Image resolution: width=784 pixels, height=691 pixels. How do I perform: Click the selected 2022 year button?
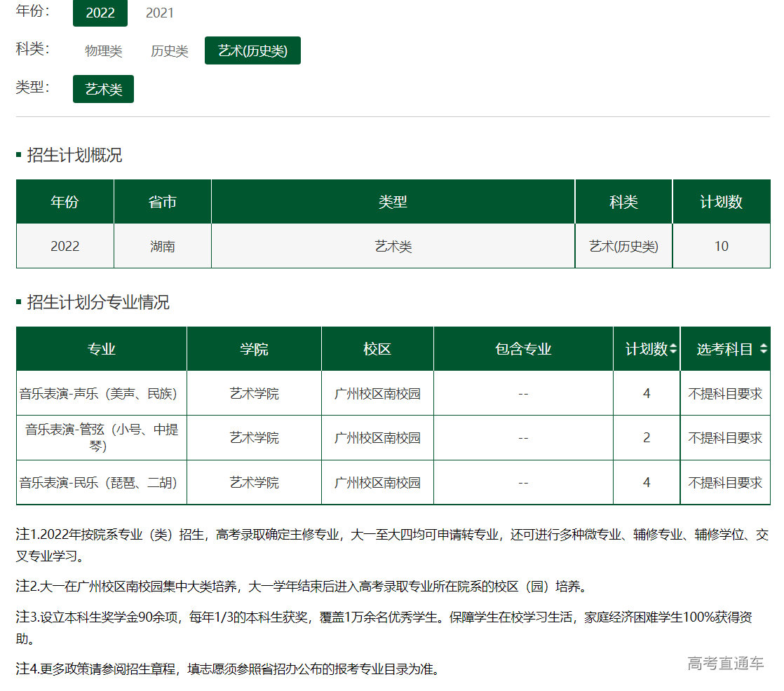pyautogui.click(x=100, y=13)
